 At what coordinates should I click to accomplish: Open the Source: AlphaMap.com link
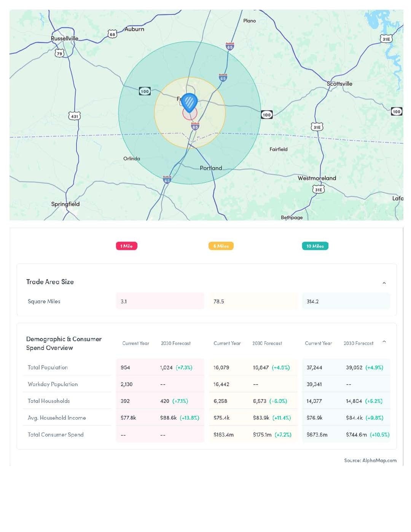[370, 460]
